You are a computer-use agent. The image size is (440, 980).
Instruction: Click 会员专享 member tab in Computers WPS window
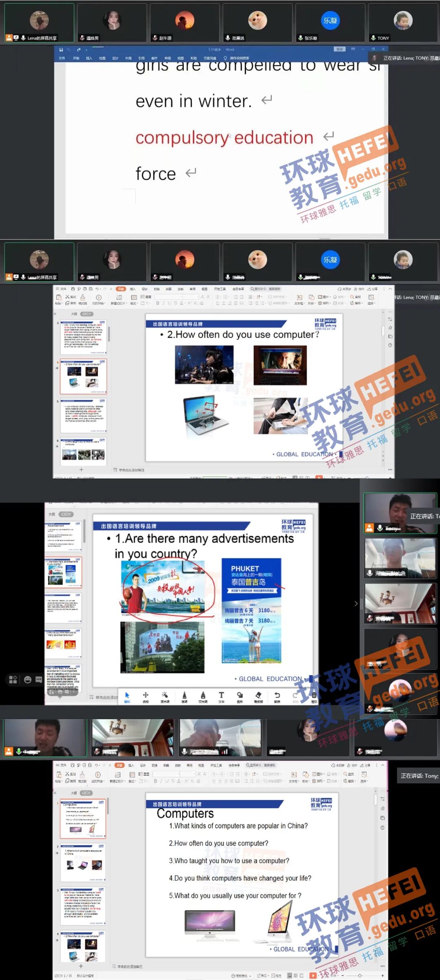coord(234,765)
